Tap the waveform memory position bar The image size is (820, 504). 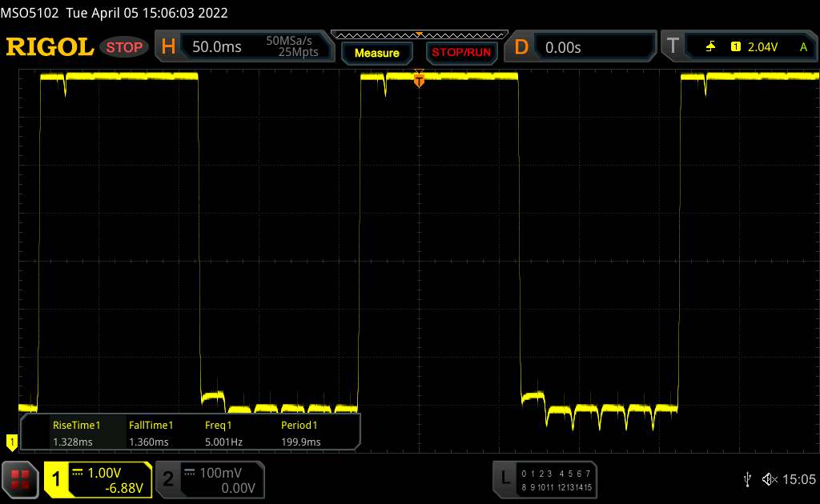420,35
